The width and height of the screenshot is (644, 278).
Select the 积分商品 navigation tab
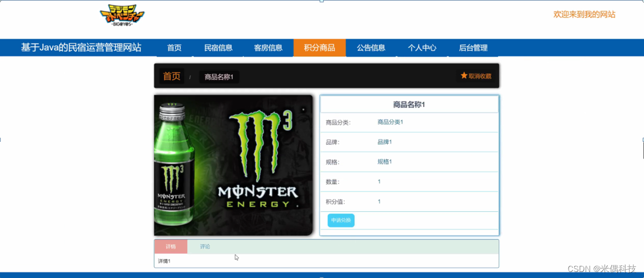[319, 48]
